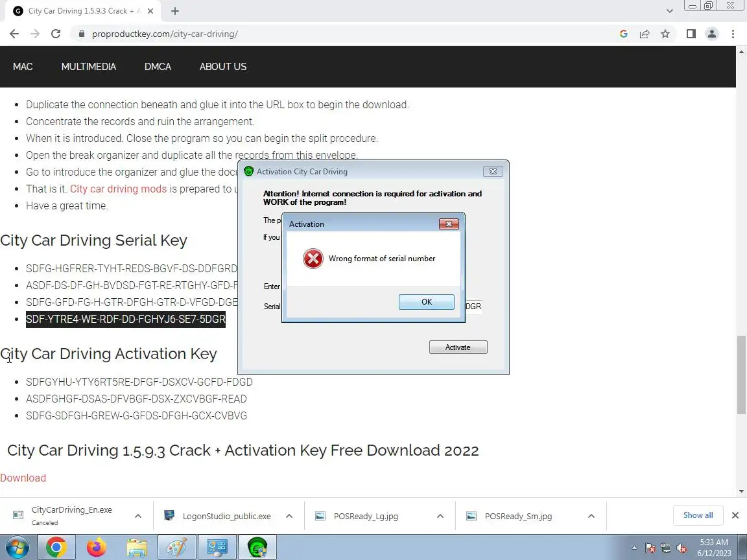Open the POSReady_Lg.jpg download item
Screen dimensions: 747x560
coord(366,516)
